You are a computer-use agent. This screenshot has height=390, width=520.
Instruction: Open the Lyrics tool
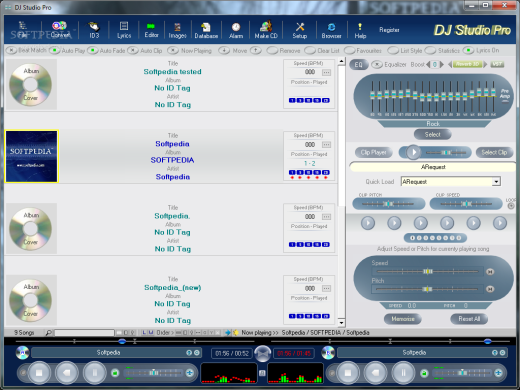tap(124, 30)
